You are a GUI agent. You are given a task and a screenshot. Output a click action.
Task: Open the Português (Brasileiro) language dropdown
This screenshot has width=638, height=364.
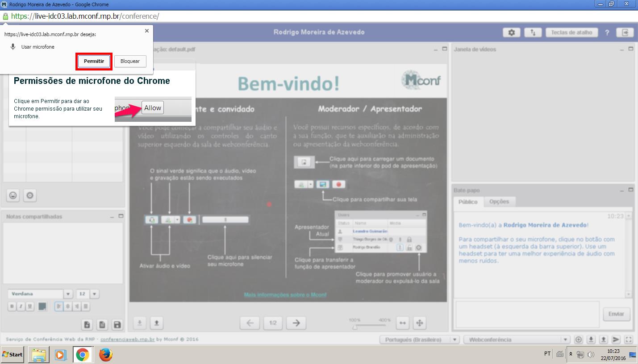(x=419, y=339)
